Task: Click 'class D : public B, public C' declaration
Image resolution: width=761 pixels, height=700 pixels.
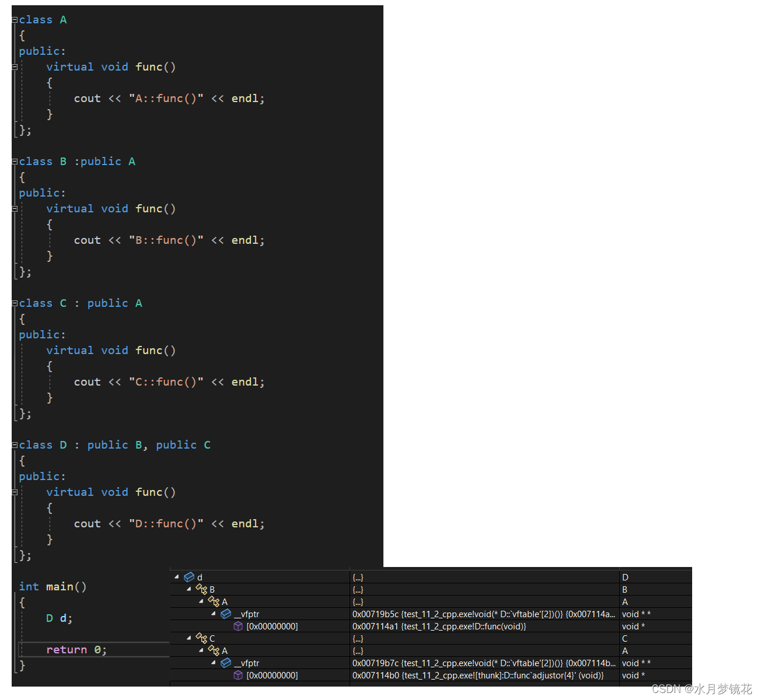Action: (x=115, y=445)
